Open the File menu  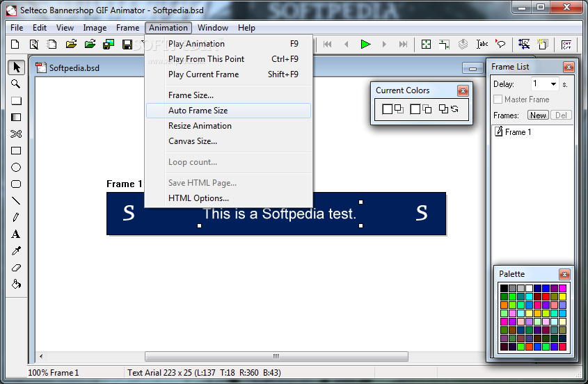point(17,28)
